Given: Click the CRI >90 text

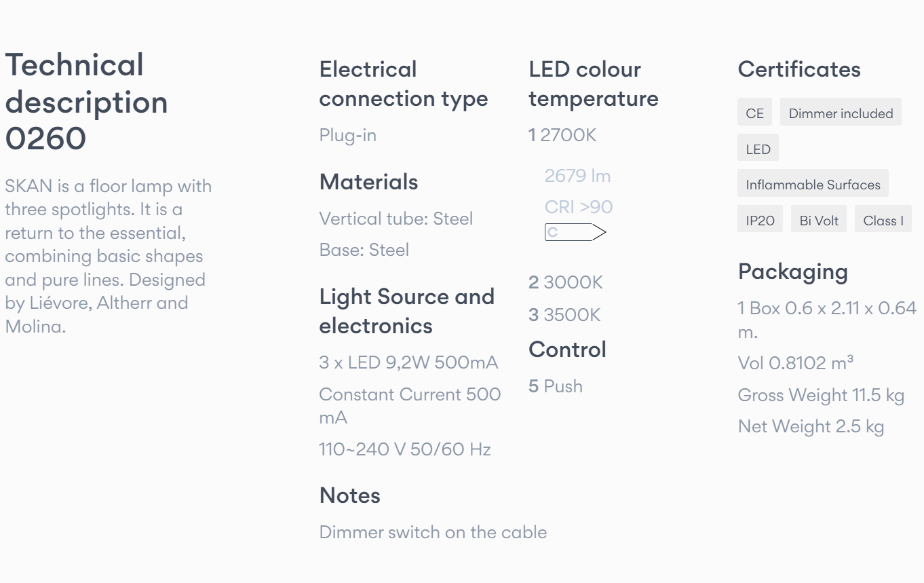Looking at the screenshot, I should coord(579,207).
